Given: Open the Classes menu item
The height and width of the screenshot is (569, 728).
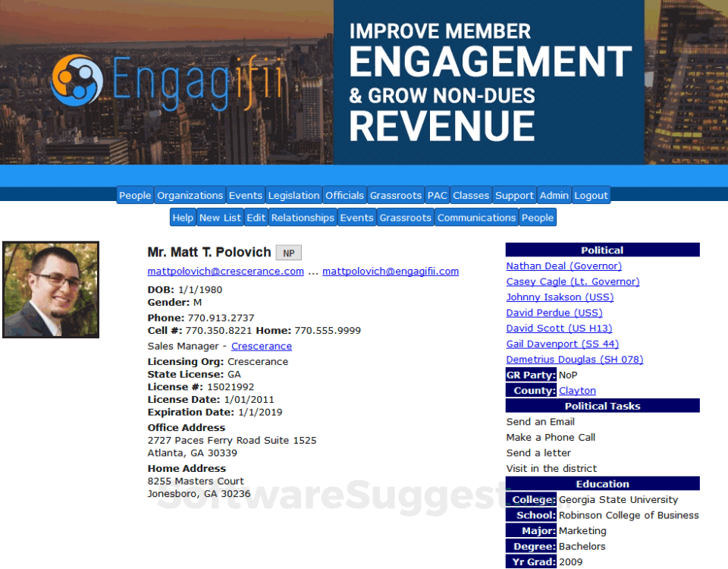Looking at the screenshot, I should click(x=471, y=195).
